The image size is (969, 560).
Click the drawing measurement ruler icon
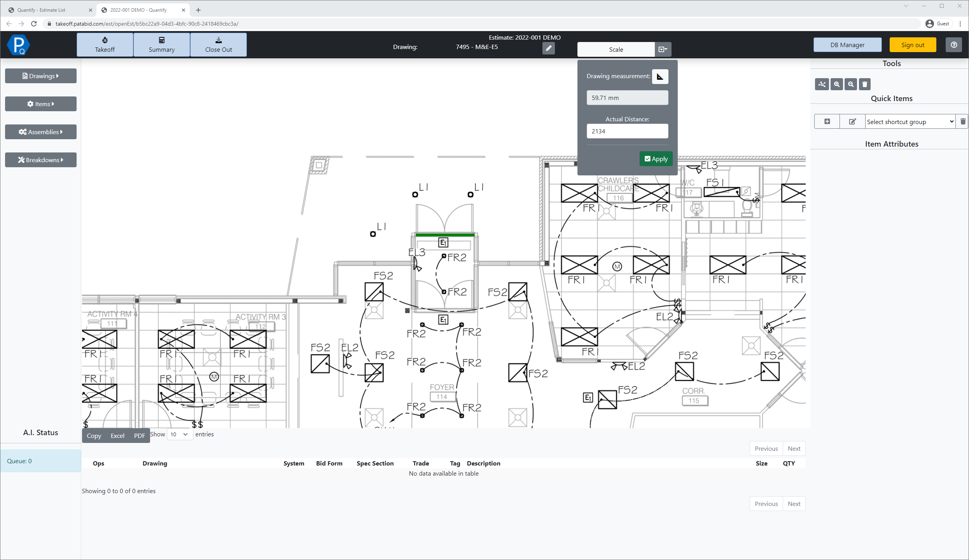(660, 76)
